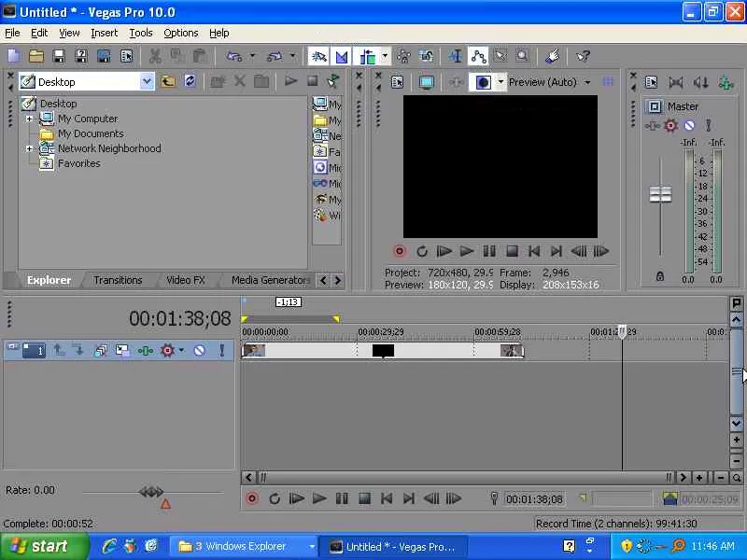Click the Undo arrow icon

[x=234, y=56]
